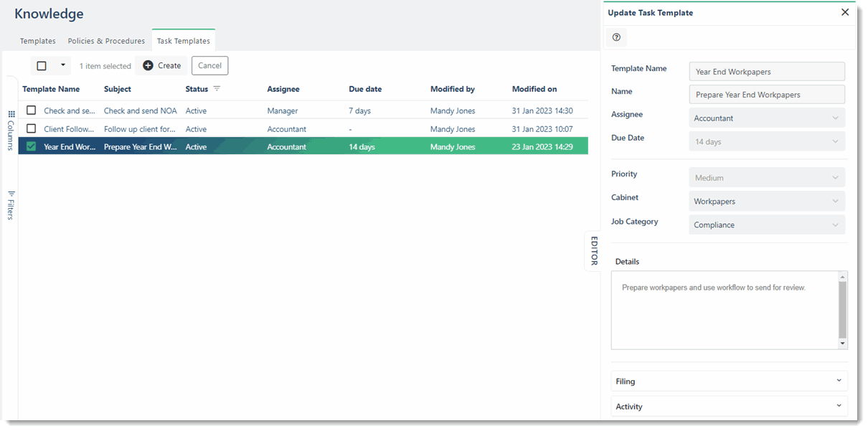The height and width of the screenshot is (431, 868).
Task: Click the '23 Jan 2023 14:29' cell
Action: (x=542, y=147)
